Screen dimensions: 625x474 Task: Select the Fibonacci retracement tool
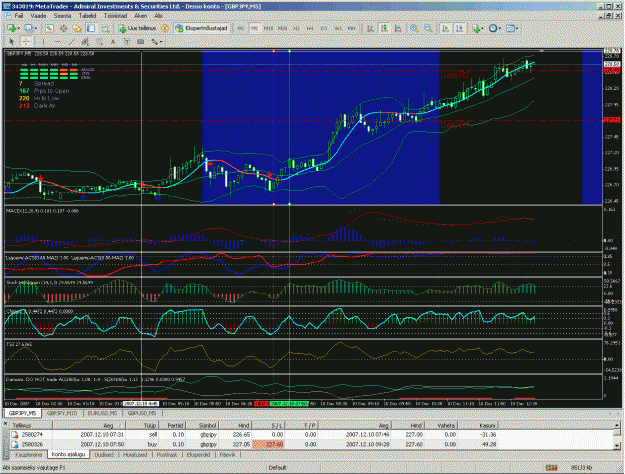pyautogui.click(x=99, y=41)
